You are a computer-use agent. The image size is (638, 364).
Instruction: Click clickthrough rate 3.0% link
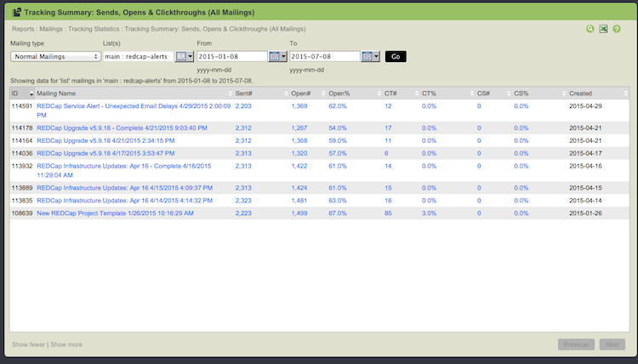tap(430, 213)
